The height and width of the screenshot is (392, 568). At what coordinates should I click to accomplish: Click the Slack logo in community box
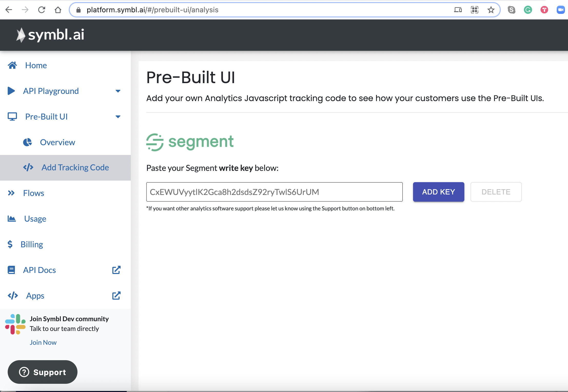coord(15,324)
